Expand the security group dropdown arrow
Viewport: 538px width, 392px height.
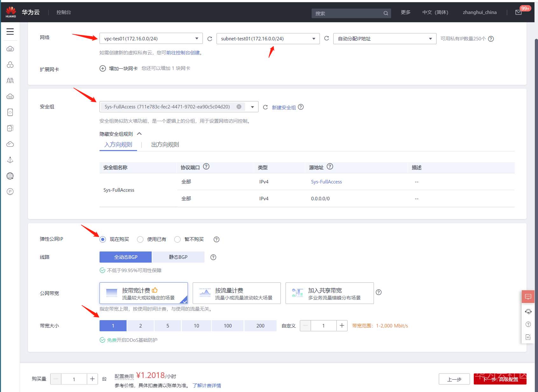[x=252, y=107]
